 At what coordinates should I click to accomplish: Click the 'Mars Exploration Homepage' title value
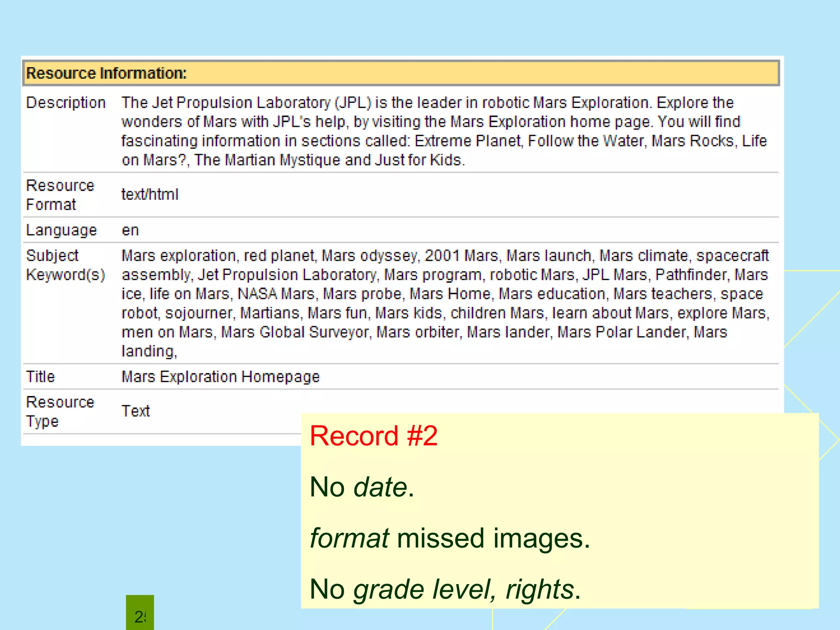[x=221, y=377]
